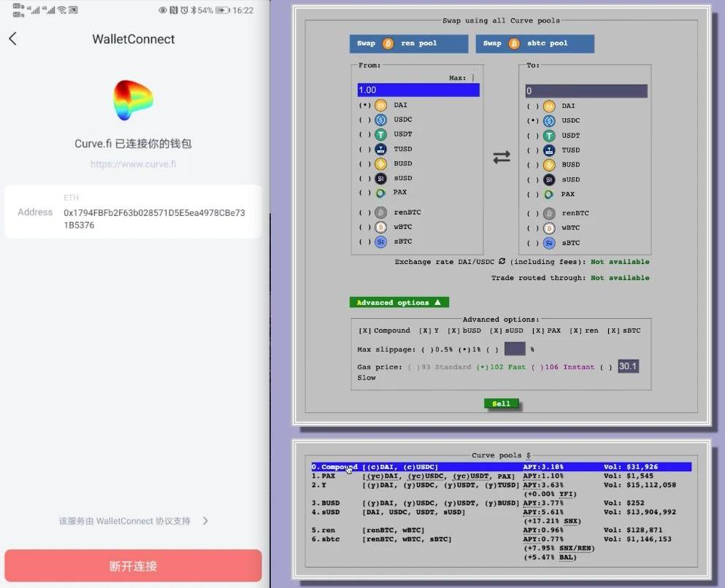725x588 pixels.
Task: Click the exchange rate refresh icon
Action: (x=502, y=261)
